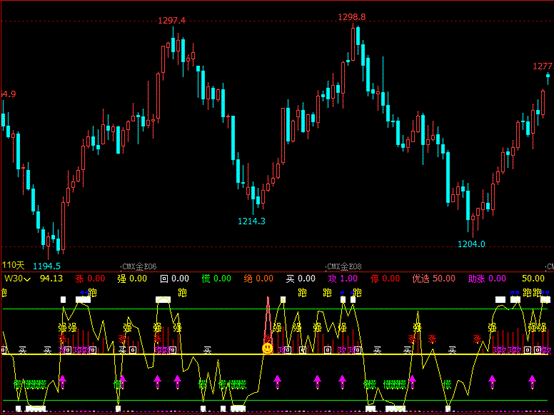Screen dimensions: 554x415
Task: Select the magenta 助涨 0.00 indicator value
Action: pyautogui.click(x=487, y=279)
